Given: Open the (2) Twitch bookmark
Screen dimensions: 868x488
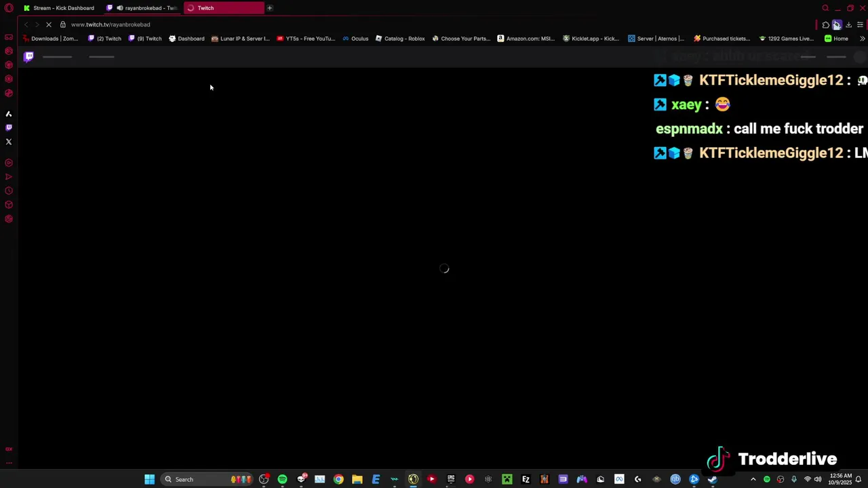Looking at the screenshot, I should point(105,39).
